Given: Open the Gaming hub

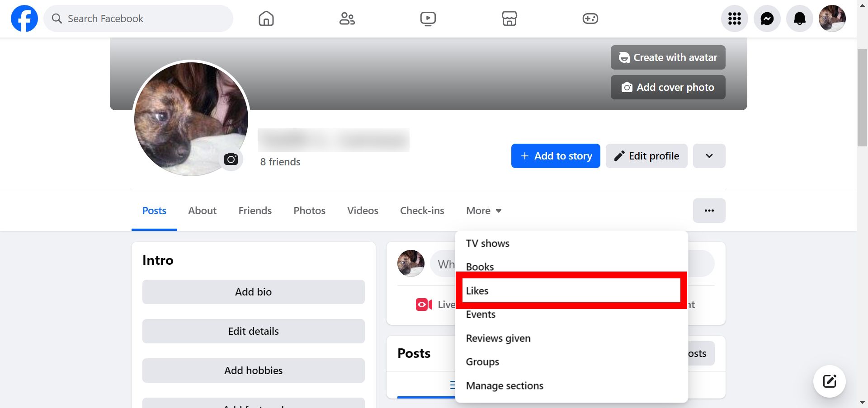Looking at the screenshot, I should (590, 19).
